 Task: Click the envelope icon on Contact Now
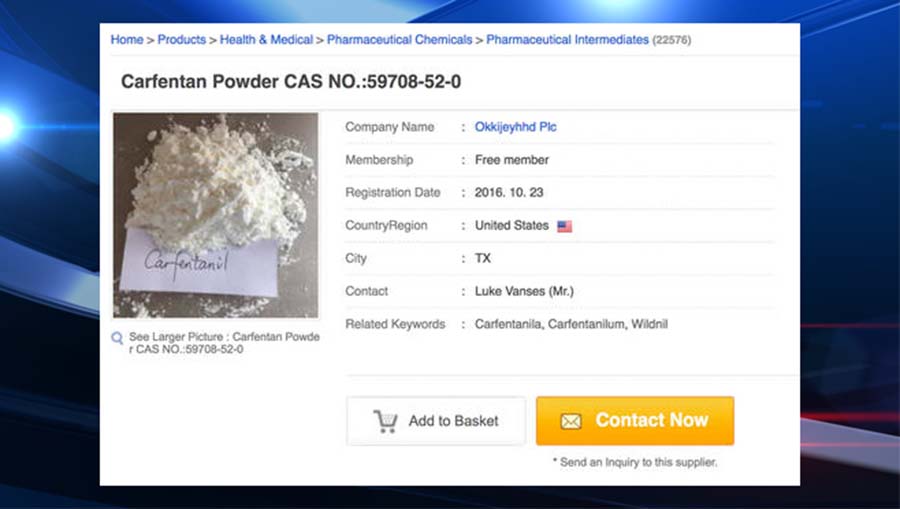(x=571, y=422)
